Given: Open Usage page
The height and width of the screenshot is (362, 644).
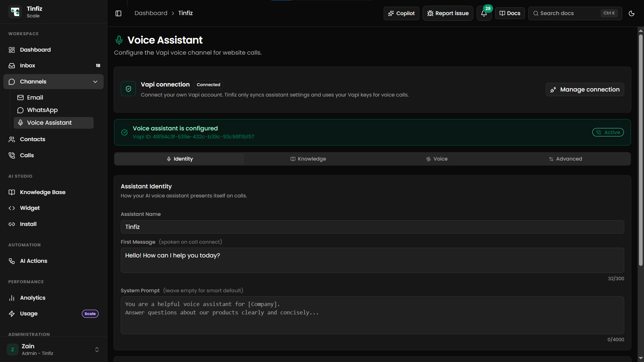Looking at the screenshot, I should tap(54, 313).
